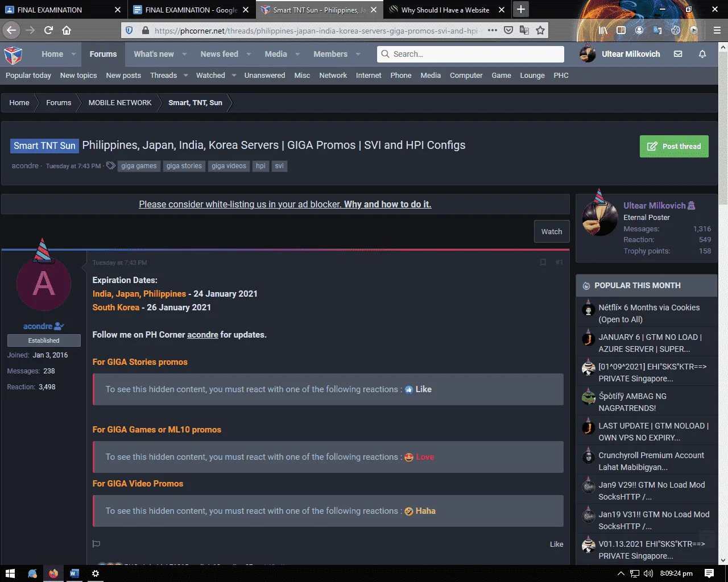The width and height of the screenshot is (728, 582).
Task: Expand What's new dropdown arrow
Action: (x=184, y=55)
